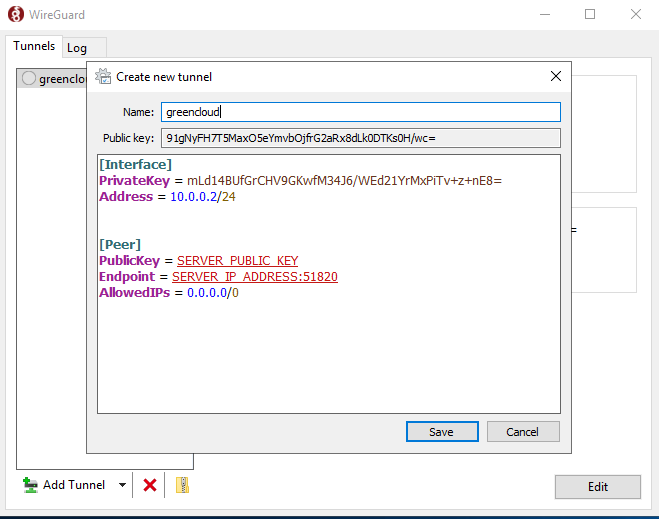The height and width of the screenshot is (519, 659).
Task: Click the Endpoint keyword in editor
Action: 127,277
